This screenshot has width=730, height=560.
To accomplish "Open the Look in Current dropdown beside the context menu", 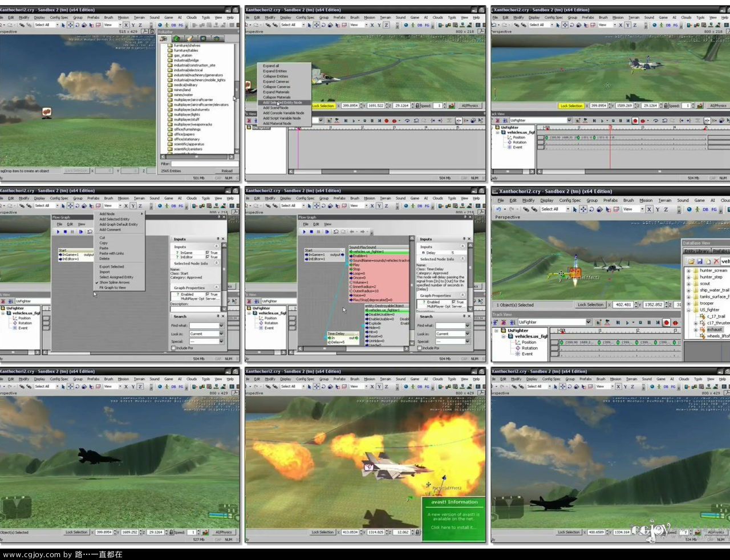I will [221, 334].
